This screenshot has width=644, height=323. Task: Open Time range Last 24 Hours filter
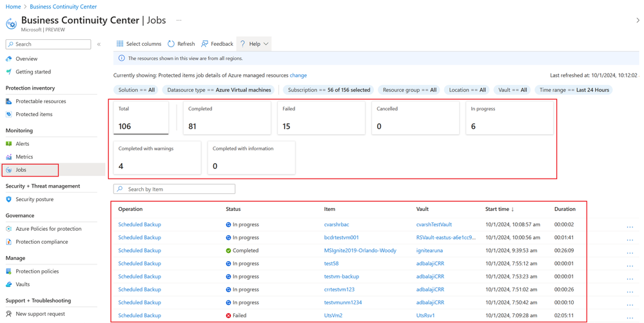pos(574,90)
